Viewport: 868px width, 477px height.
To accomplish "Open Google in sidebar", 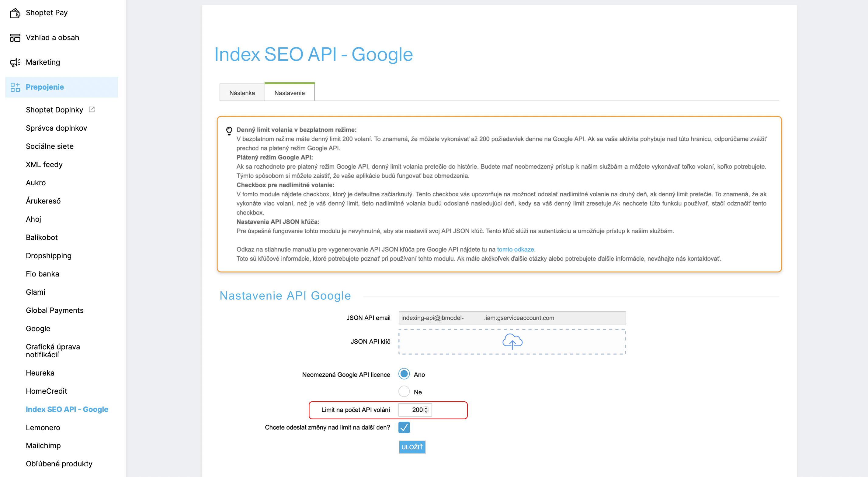I will (38, 328).
